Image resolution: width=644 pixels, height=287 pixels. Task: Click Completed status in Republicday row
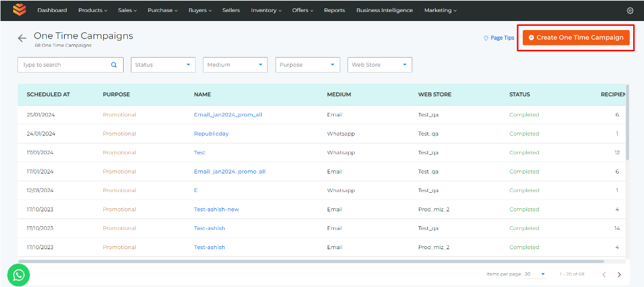(524, 133)
